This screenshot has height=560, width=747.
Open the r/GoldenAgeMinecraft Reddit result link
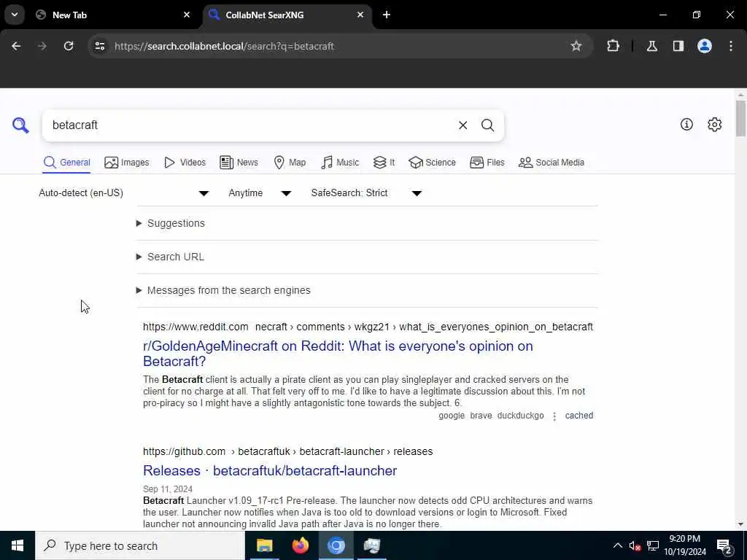[x=338, y=354]
